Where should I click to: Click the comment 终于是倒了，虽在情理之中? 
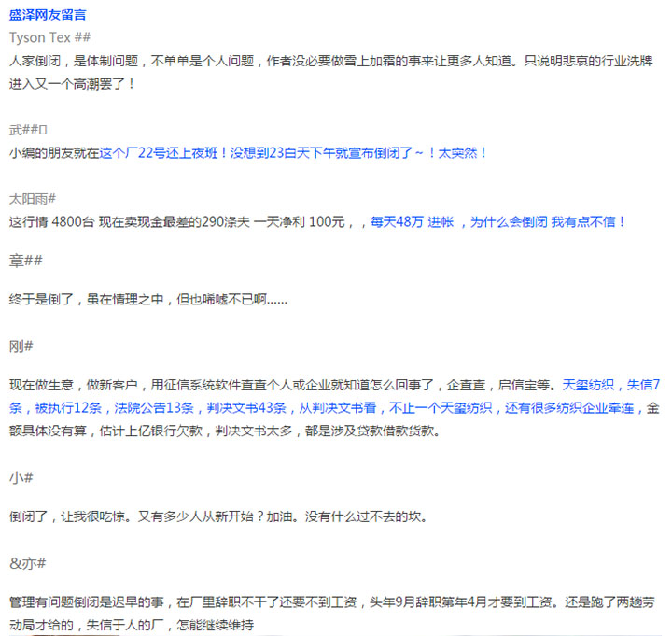(x=147, y=299)
